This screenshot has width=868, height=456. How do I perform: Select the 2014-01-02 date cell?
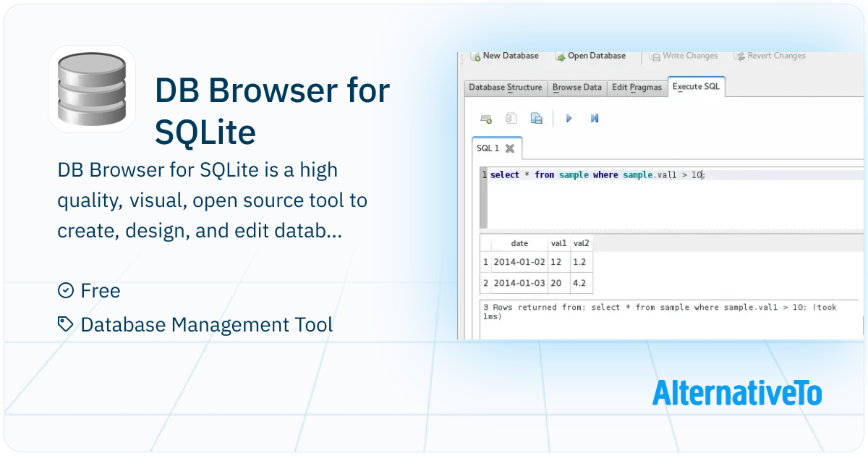[519, 262]
